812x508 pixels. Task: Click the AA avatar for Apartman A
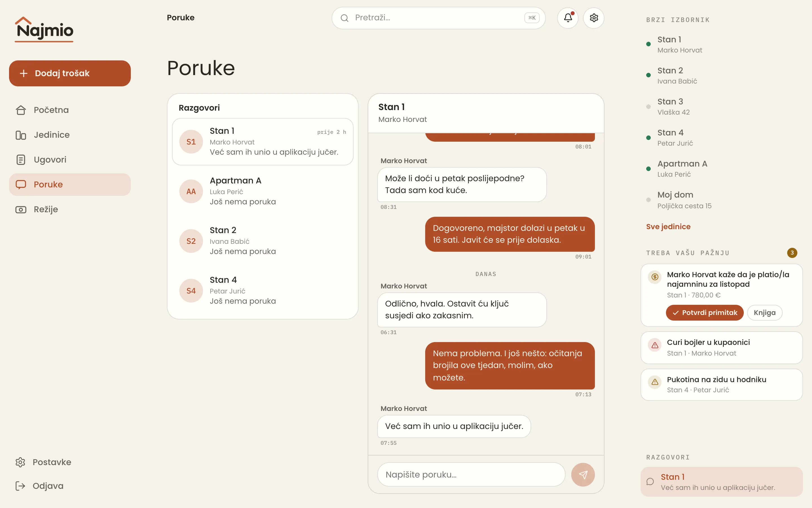pyautogui.click(x=191, y=192)
